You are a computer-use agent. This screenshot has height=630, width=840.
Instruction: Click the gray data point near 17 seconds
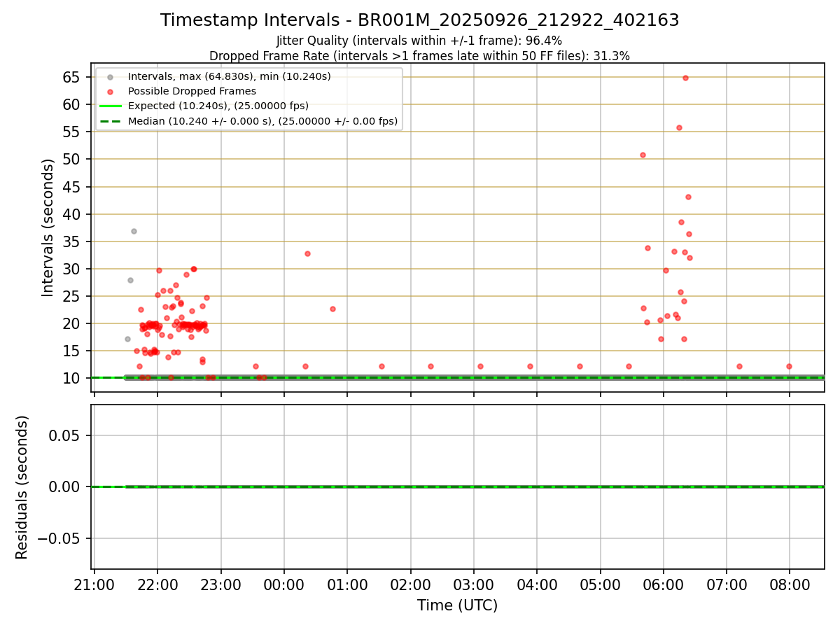(x=127, y=339)
